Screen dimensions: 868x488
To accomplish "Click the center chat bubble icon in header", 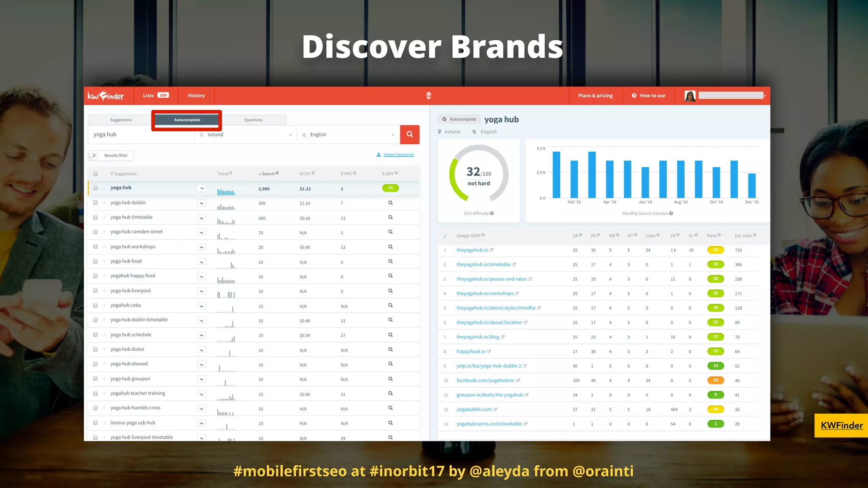I will click(428, 96).
